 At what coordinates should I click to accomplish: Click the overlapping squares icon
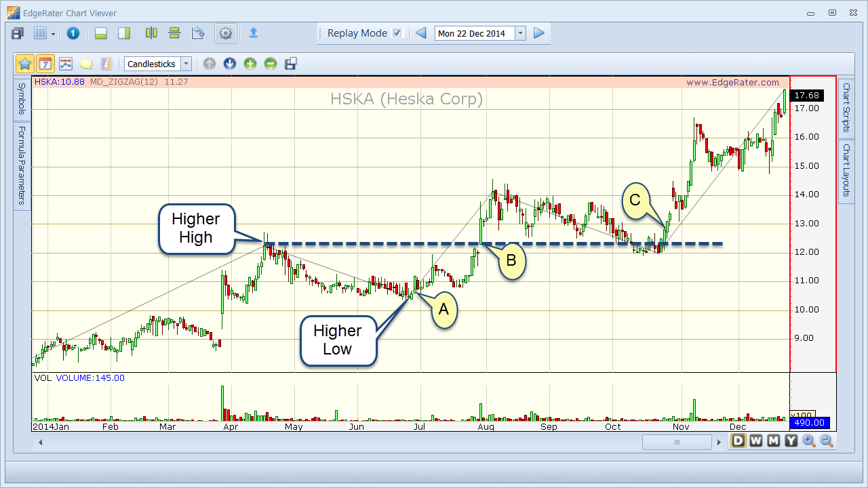pos(291,64)
